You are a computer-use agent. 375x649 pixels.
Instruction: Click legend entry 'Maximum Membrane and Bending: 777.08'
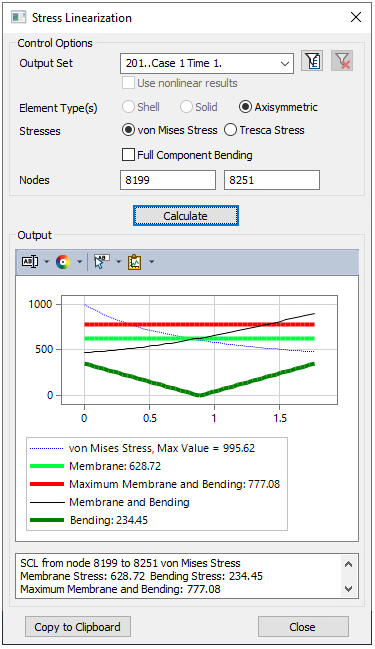[175, 484]
